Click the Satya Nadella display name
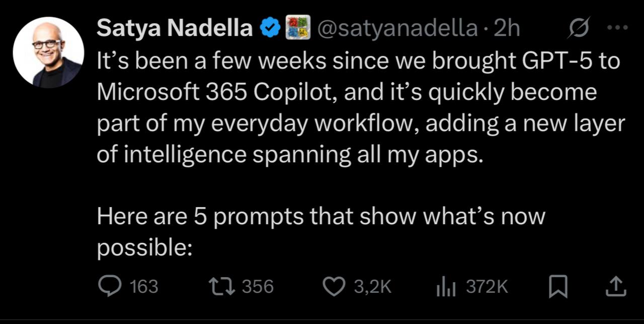The height and width of the screenshot is (324, 644). click(x=175, y=30)
